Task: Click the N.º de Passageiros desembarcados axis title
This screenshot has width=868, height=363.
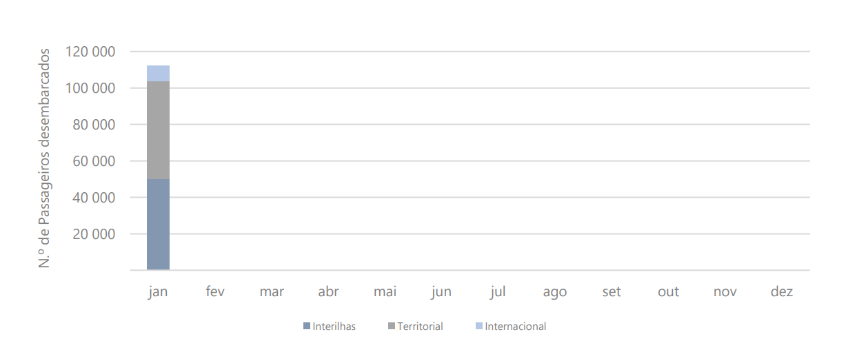Action: 45,158
